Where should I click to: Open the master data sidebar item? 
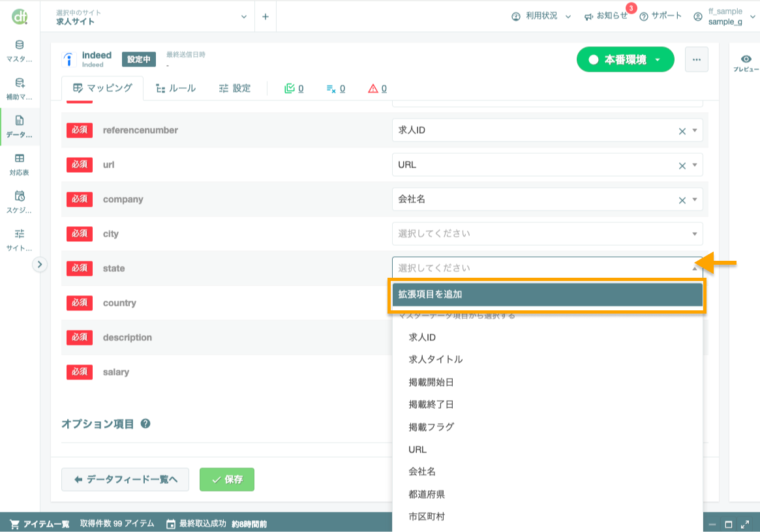20,52
